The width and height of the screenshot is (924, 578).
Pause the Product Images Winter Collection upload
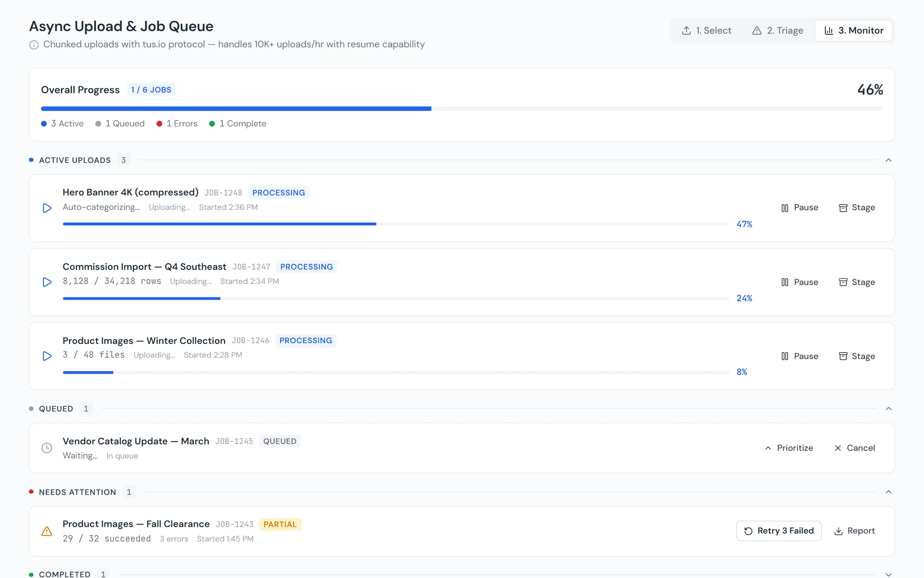coord(799,356)
